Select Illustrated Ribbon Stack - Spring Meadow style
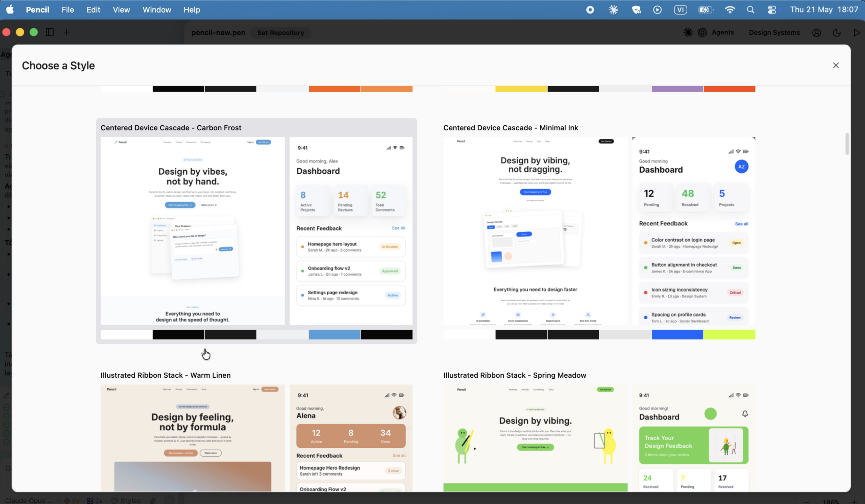Image resolution: width=865 pixels, height=504 pixels. coord(599,431)
